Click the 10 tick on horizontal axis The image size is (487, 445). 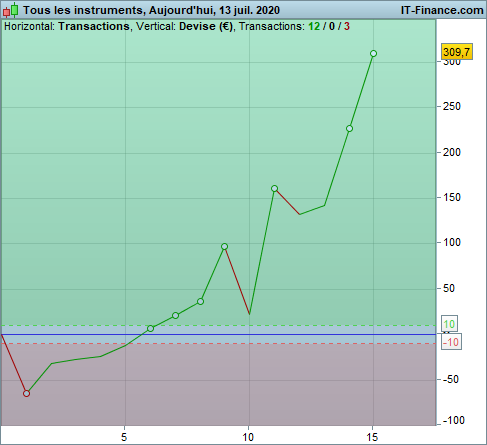248,437
